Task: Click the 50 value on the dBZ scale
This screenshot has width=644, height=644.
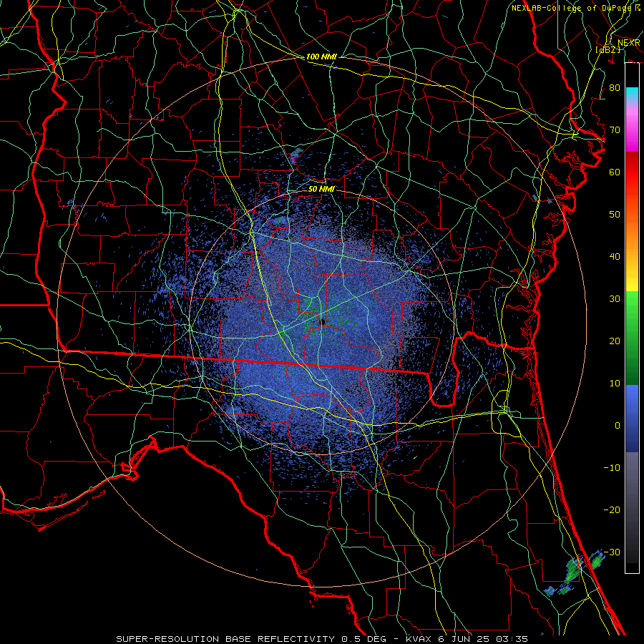Action: point(615,215)
